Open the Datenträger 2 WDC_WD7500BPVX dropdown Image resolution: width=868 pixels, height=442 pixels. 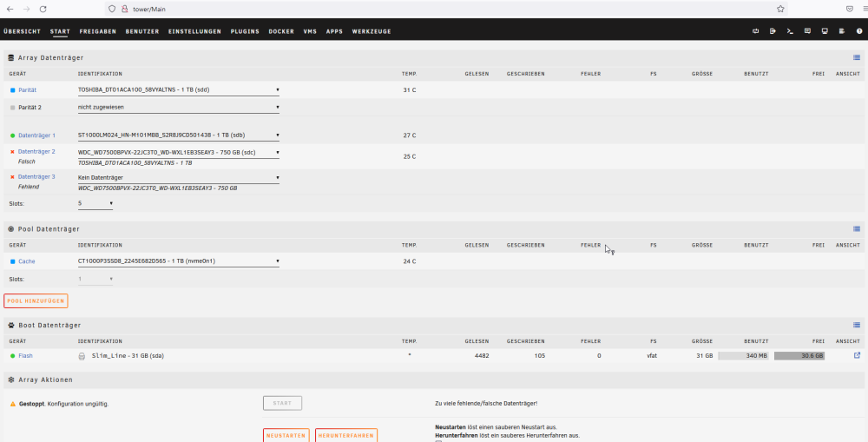[178, 152]
